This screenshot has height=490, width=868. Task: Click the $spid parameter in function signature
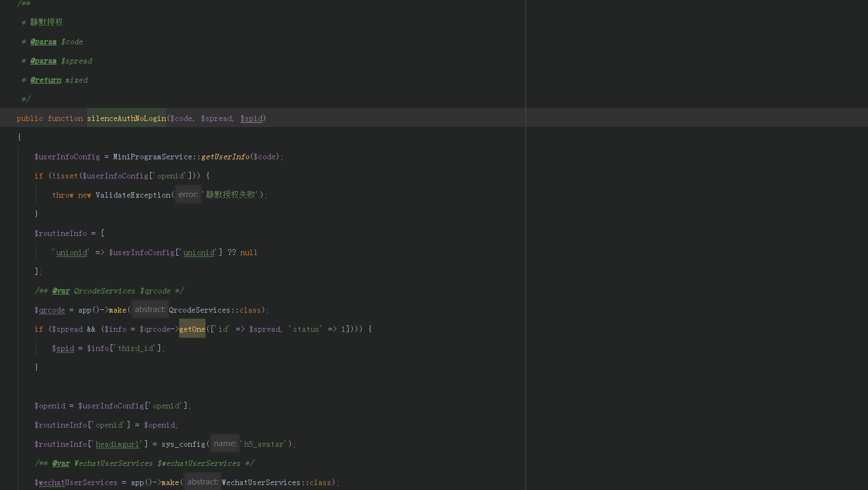[252, 118]
